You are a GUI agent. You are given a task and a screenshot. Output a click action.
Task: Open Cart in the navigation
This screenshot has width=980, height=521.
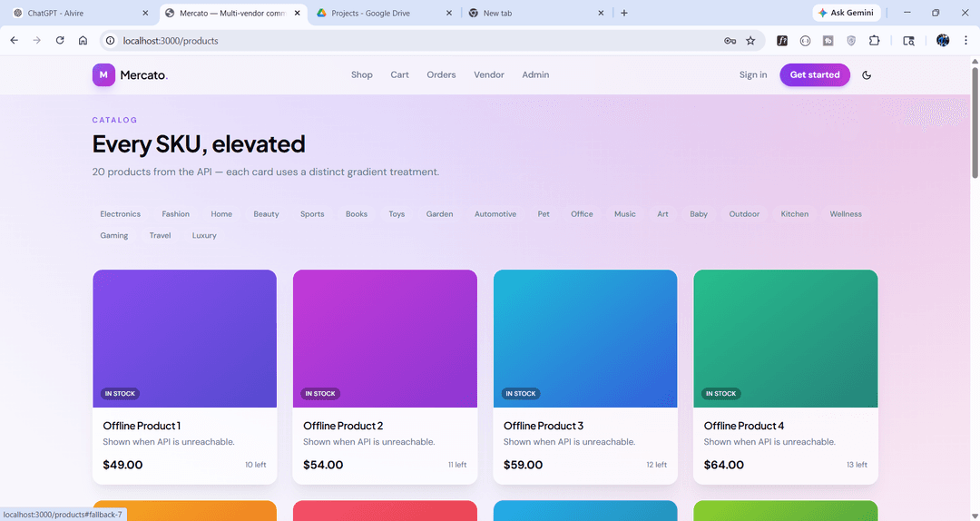pos(399,74)
